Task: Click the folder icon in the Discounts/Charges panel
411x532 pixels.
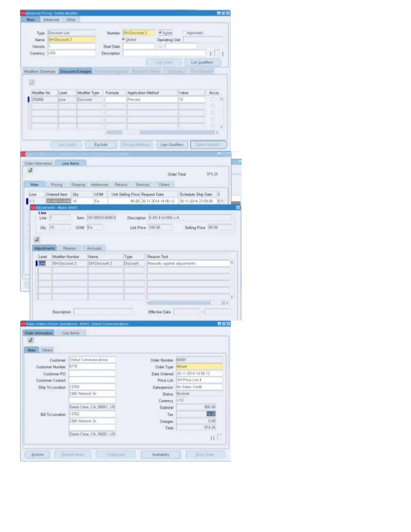Action: [x=32, y=83]
